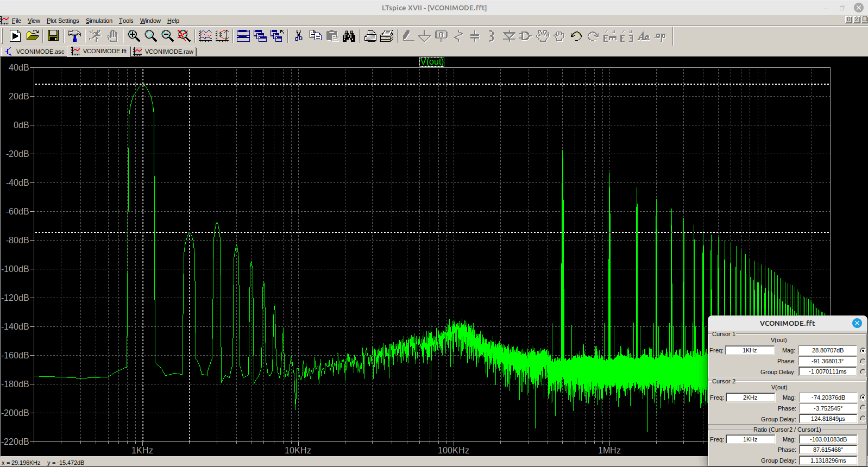Select the Text Aa tool
Image resolution: width=868 pixels, height=467 pixels.
(x=644, y=36)
